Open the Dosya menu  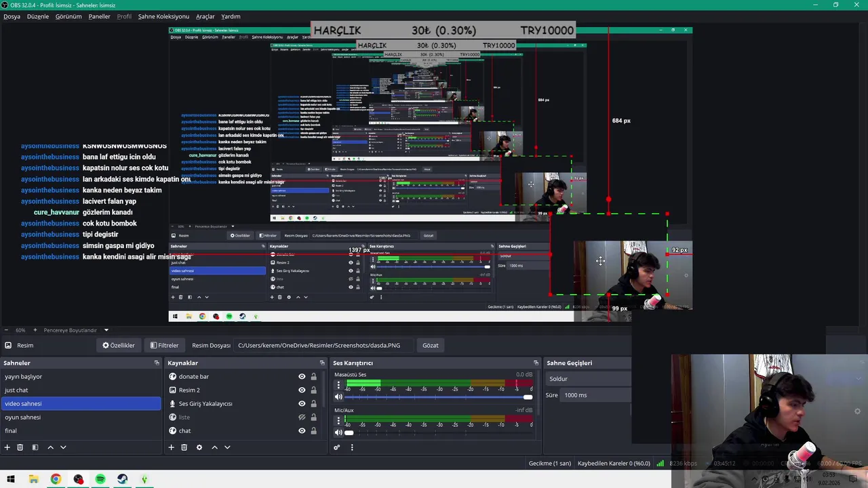pos(12,16)
